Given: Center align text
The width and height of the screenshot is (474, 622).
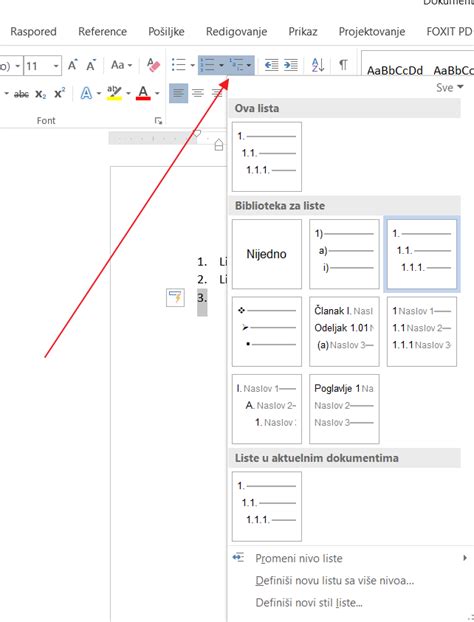Looking at the screenshot, I should (x=198, y=94).
